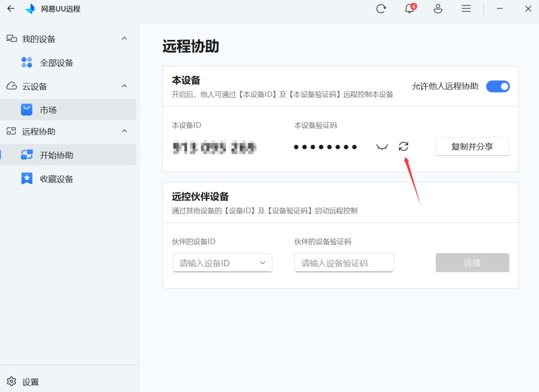The height and width of the screenshot is (392, 539).
Task: Click the 伙伴的设备ID label
Action: tap(194, 241)
